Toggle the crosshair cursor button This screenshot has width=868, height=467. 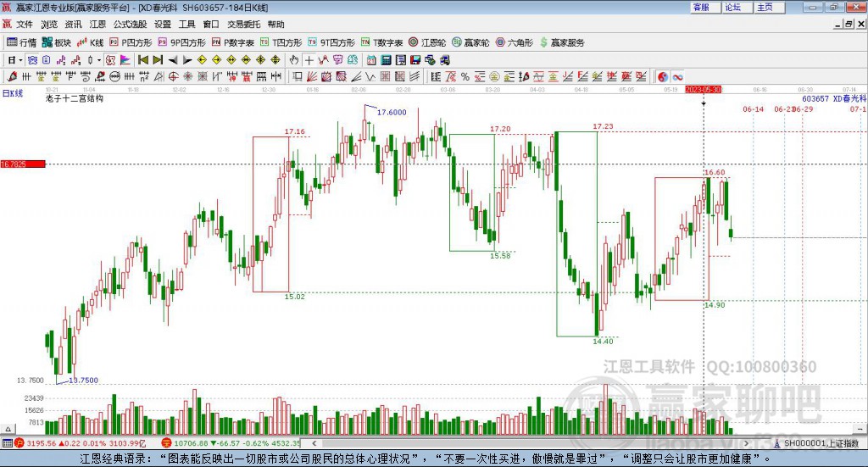pyautogui.click(x=309, y=60)
